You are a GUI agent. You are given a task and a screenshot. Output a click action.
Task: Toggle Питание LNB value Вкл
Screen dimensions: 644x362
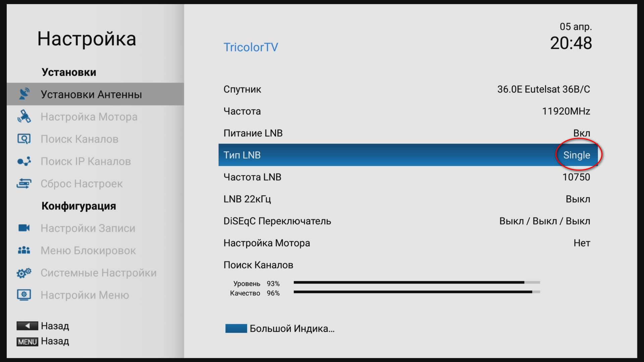(x=582, y=133)
